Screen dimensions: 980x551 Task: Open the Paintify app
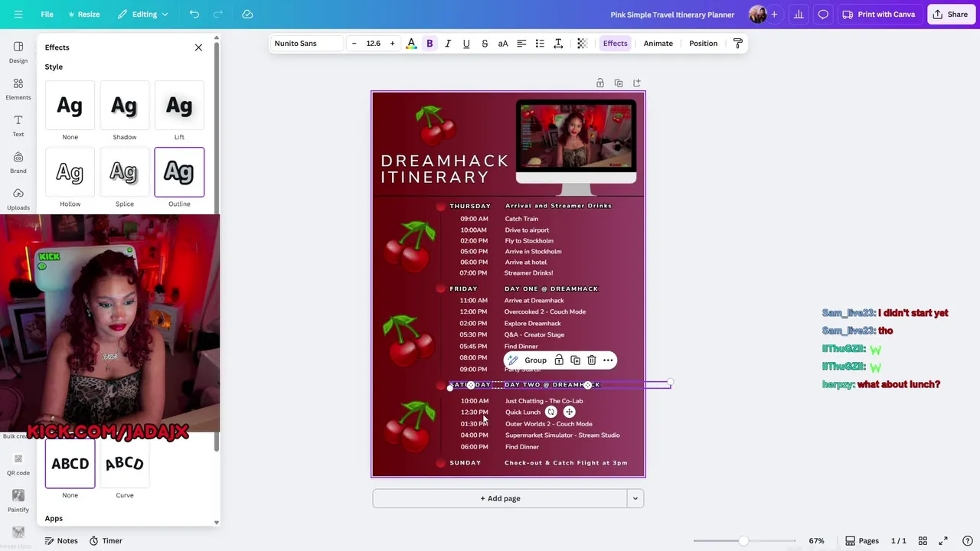(18, 500)
